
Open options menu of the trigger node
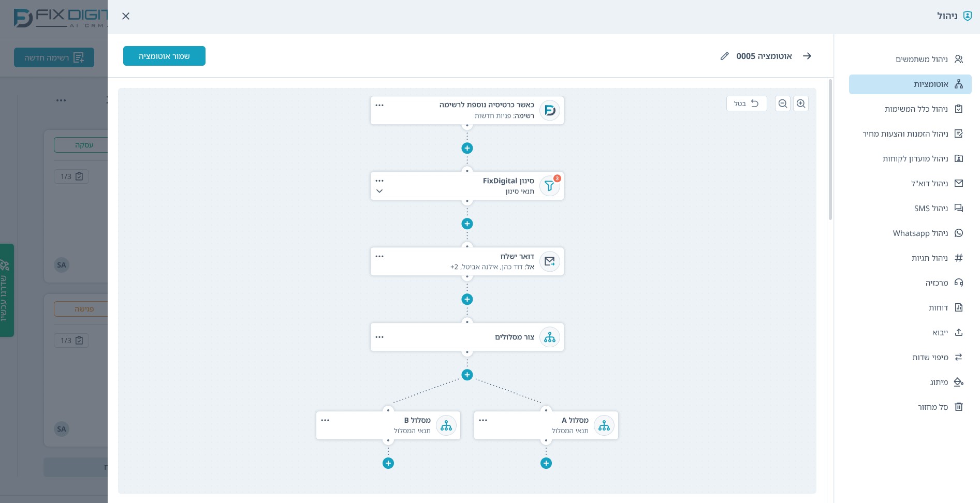pyautogui.click(x=379, y=105)
